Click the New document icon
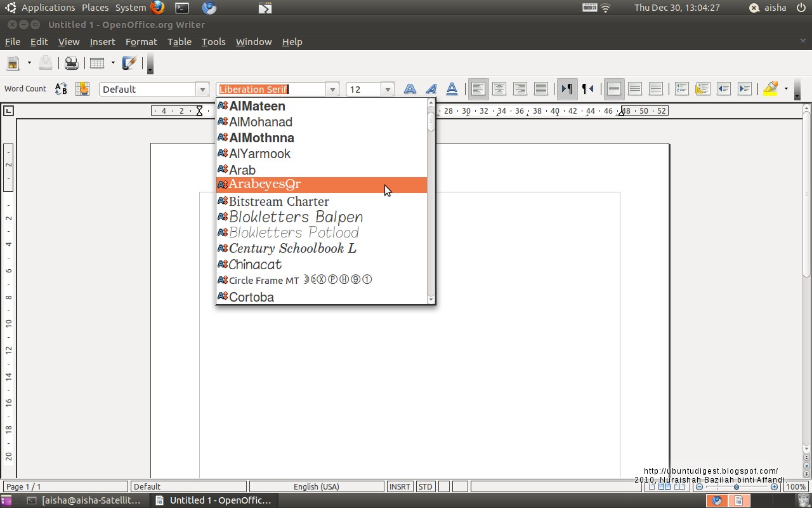Screen dimensions: 812x508 point(13,63)
